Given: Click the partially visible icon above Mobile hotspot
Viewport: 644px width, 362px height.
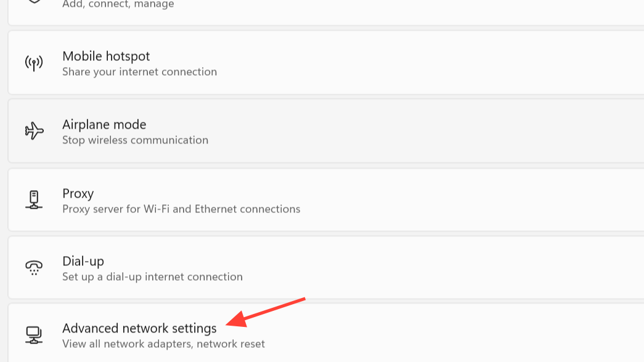Looking at the screenshot, I should click(34, 2).
